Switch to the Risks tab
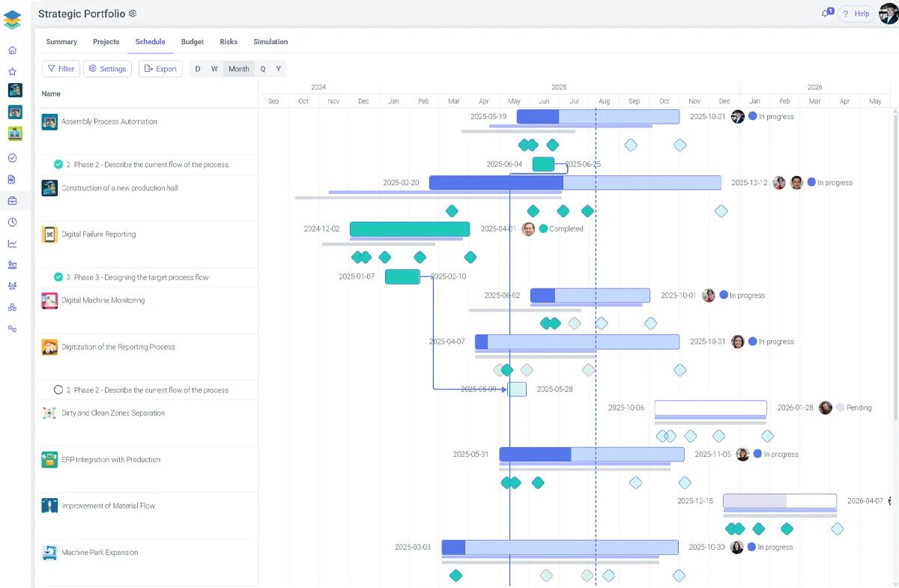The image size is (899, 588). tap(228, 42)
